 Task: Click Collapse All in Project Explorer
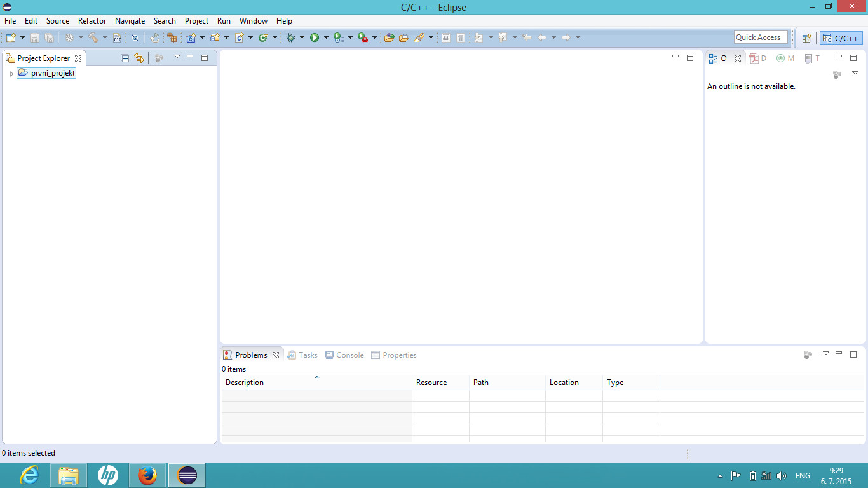click(x=125, y=58)
